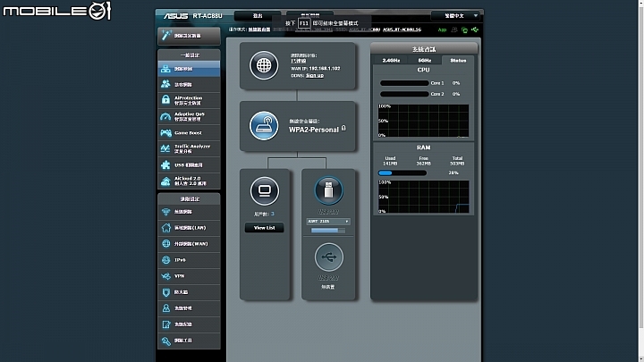Open the Quick Internet Setup wizard
The height and width of the screenshot is (362, 644).
pos(189,36)
